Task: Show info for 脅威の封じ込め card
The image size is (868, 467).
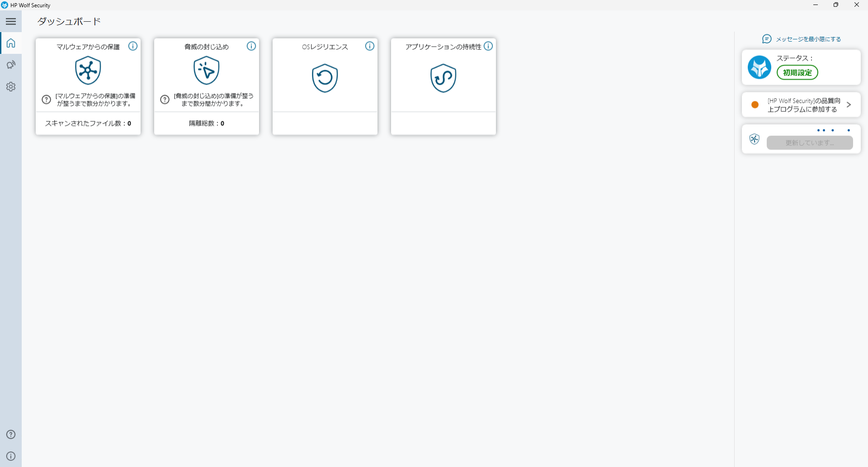Action: coord(251,46)
